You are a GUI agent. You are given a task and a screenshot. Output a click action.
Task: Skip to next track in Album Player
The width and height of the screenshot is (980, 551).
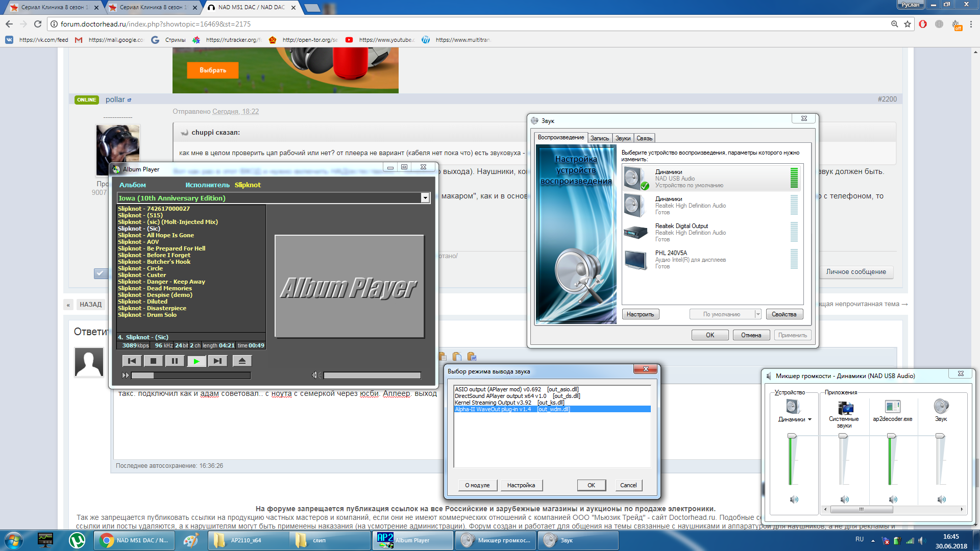click(217, 361)
